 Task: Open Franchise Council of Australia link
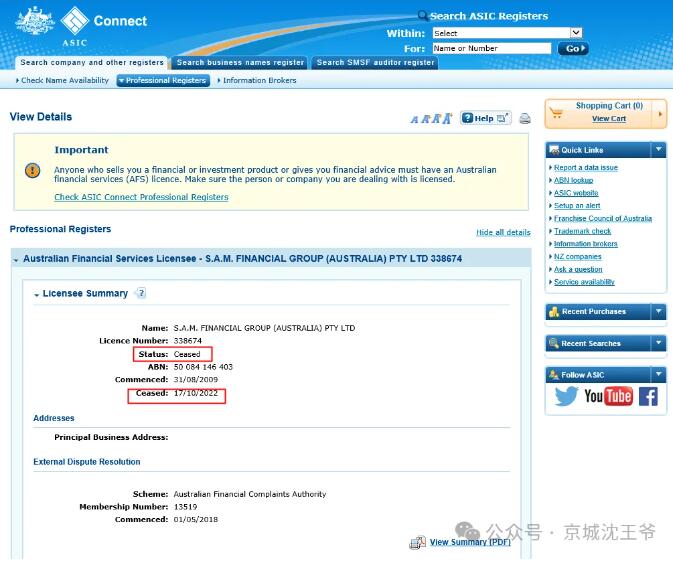point(603,218)
